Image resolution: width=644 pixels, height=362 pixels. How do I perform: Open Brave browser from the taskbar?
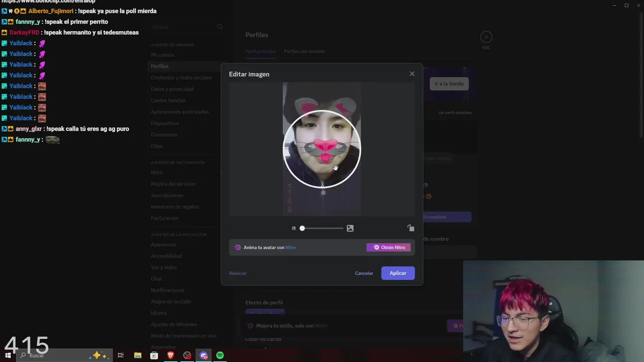coord(171,355)
